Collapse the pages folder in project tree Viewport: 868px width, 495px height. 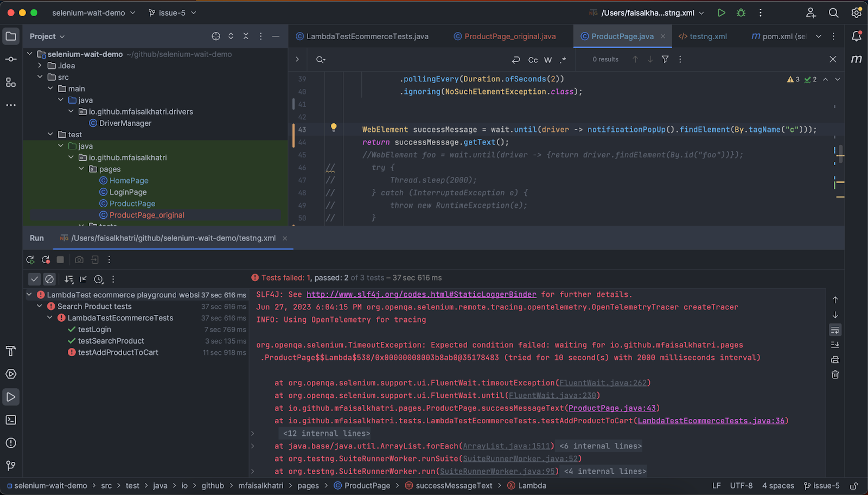coord(81,169)
